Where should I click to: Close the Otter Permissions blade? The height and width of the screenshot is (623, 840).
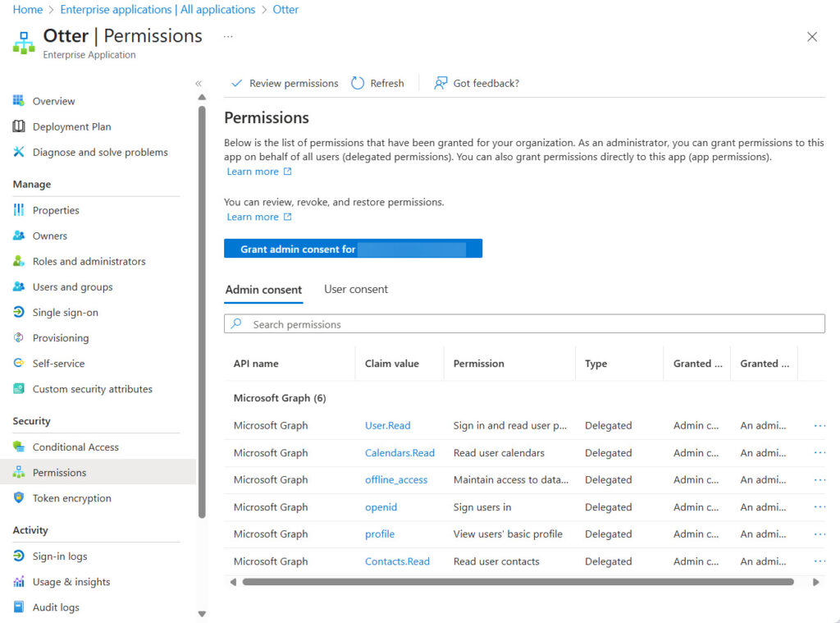tap(812, 36)
